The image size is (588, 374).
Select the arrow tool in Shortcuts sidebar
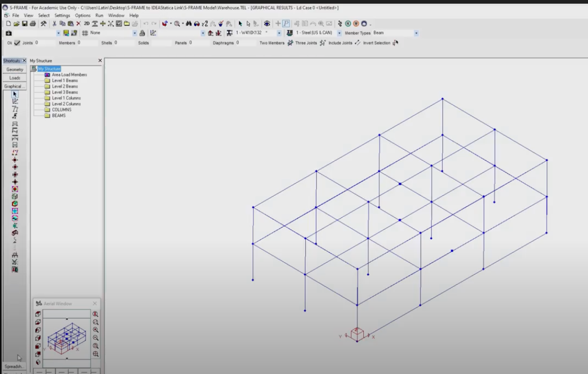click(x=15, y=94)
